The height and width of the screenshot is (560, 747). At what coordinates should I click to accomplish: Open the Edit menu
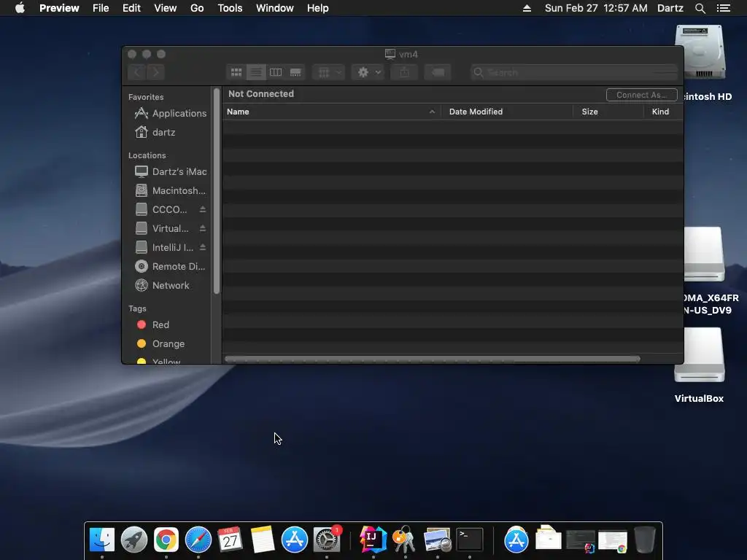tap(131, 8)
